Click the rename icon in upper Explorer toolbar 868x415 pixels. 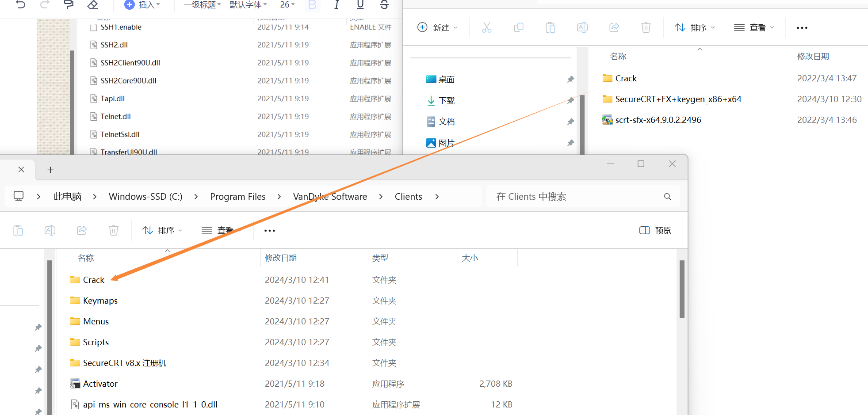point(582,27)
